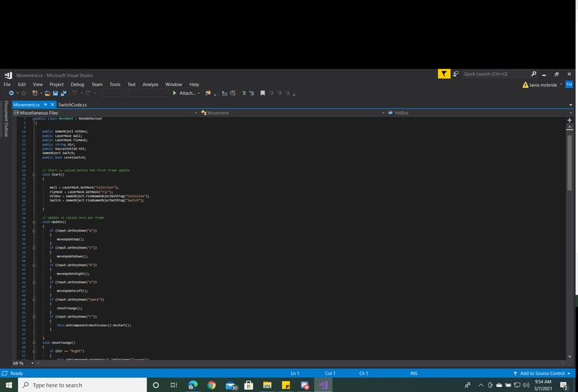Open the Edit menu
The image size is (578, 392).
tap(22, 85)
